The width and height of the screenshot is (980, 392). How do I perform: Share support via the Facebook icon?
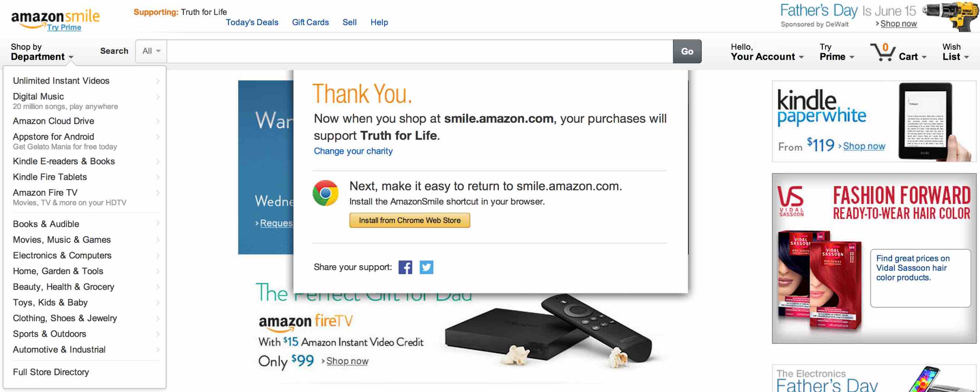[405, 267]
